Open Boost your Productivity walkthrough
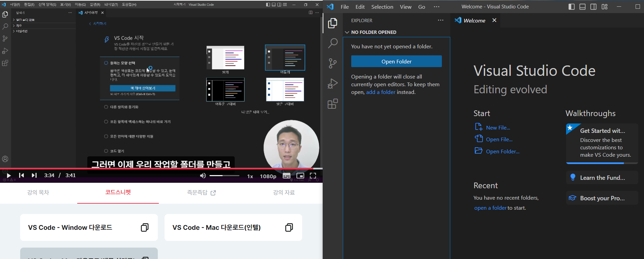The width and height of the screenshot is (644, 259). tap(602, 198)
